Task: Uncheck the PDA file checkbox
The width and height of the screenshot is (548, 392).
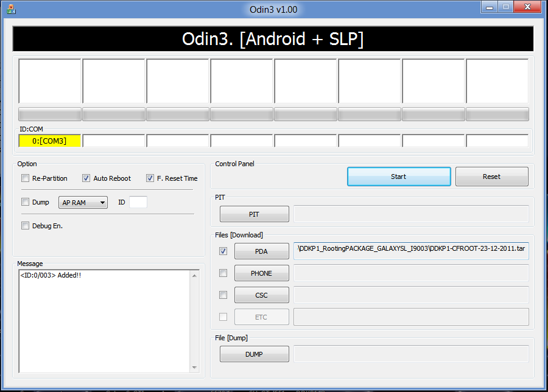Action: 223,251
